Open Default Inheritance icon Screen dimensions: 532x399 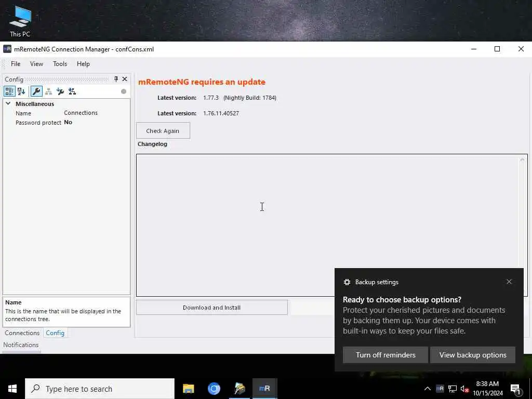pyautogui.click(x=72, y=91)
